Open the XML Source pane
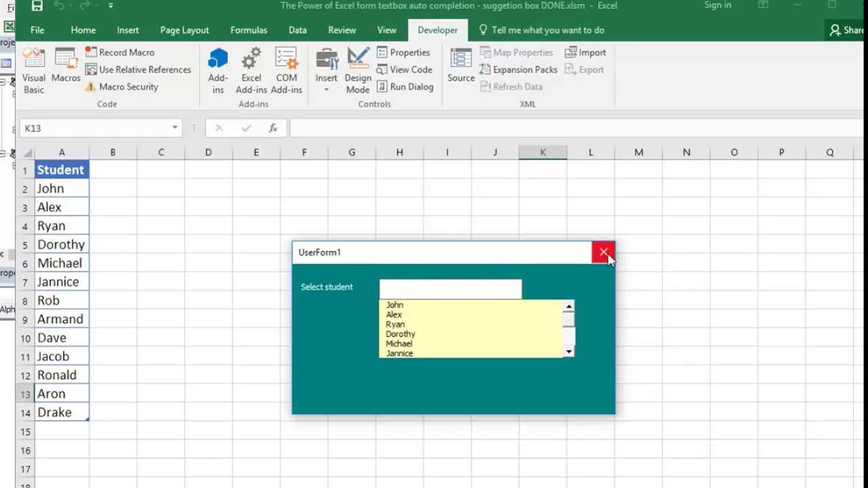 [461, 66]
